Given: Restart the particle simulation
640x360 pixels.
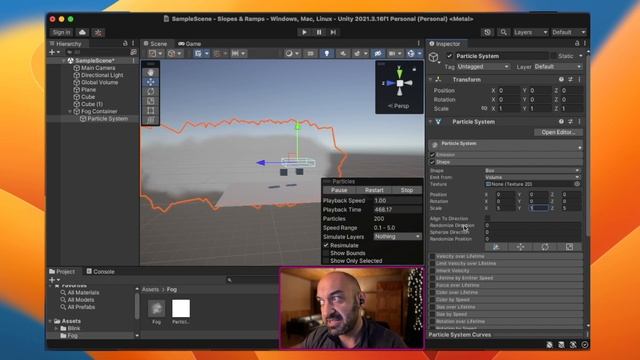Looking at the screenshot, I should [x=374, y=190].
